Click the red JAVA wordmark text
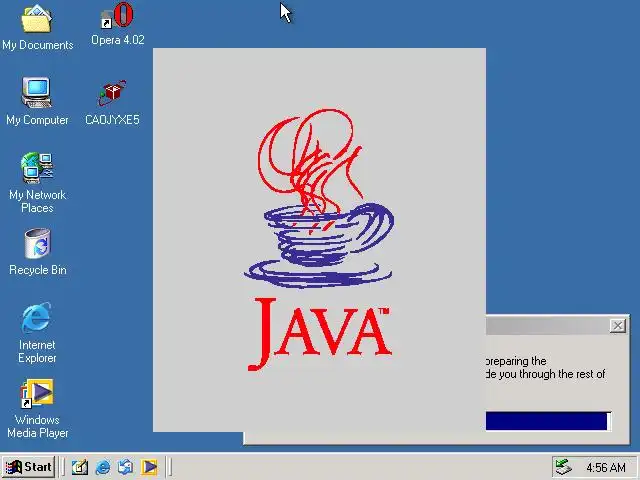Screen dimensions: 640x480 coord(319,334)
